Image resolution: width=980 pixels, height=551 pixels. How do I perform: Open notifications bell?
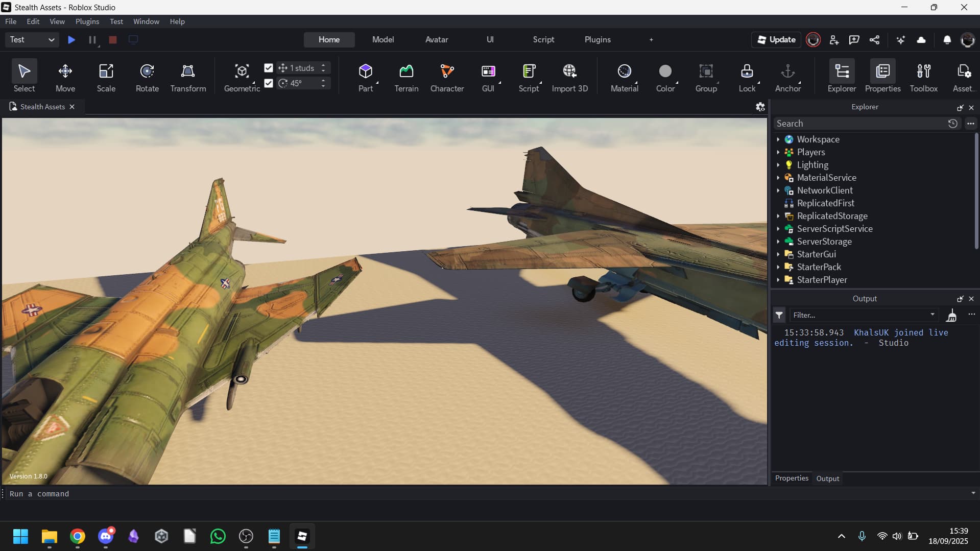pyautogui.click(x=947, y=40)
